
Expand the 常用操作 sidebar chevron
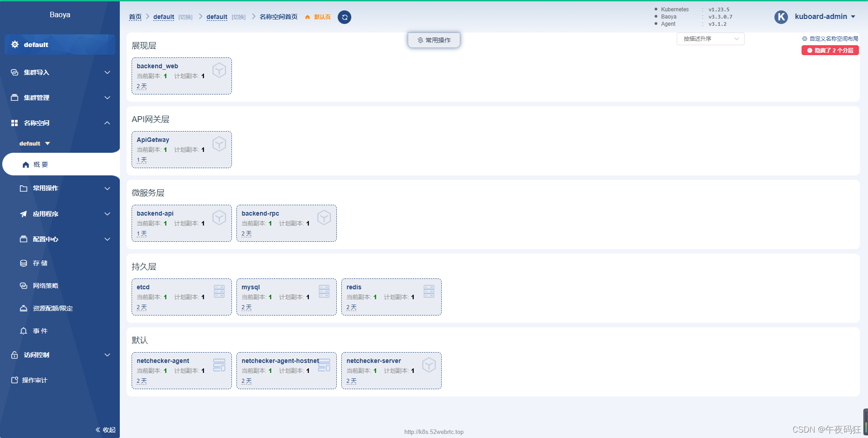click(x=107, y=188)
